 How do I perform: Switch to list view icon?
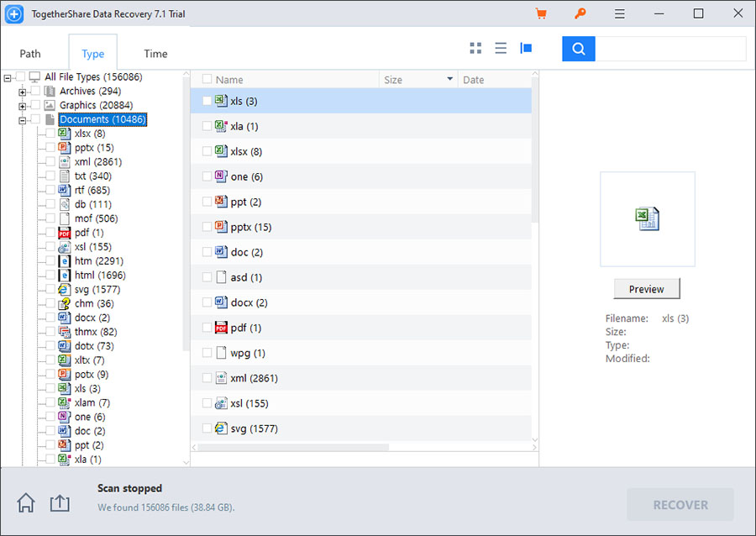(501, 48)
